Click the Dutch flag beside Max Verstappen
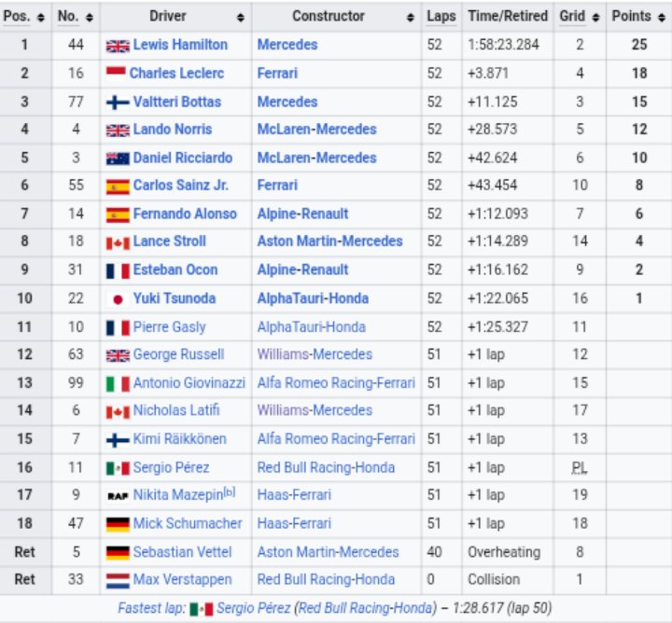The image size is (672, 623). (x=118, y=581)
